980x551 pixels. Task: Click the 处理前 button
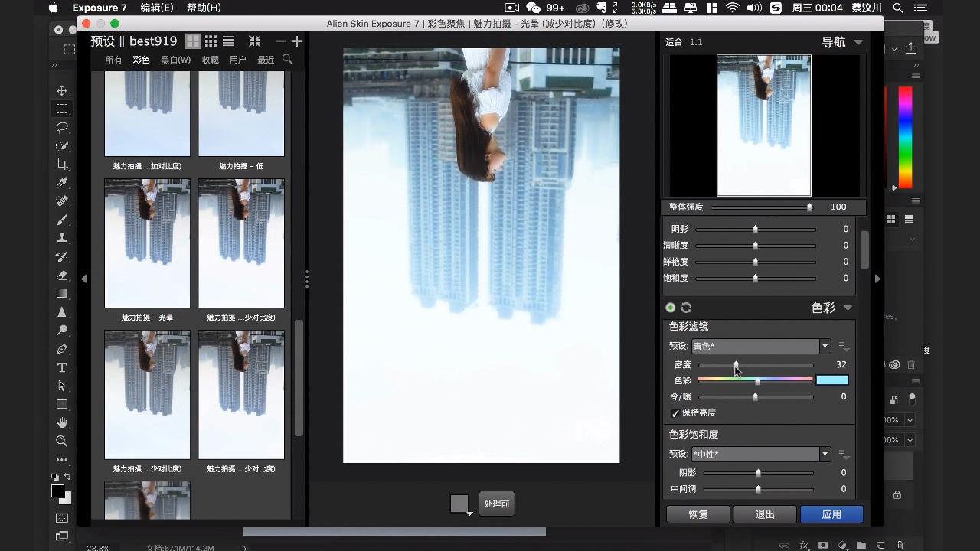point(496,504)
